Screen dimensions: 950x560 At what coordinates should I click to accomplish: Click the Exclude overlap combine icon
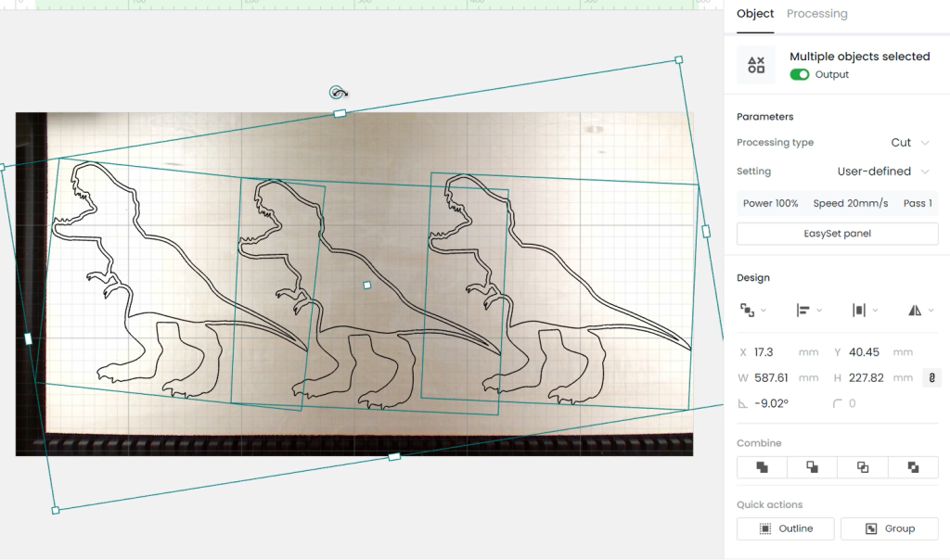point(913,466)
